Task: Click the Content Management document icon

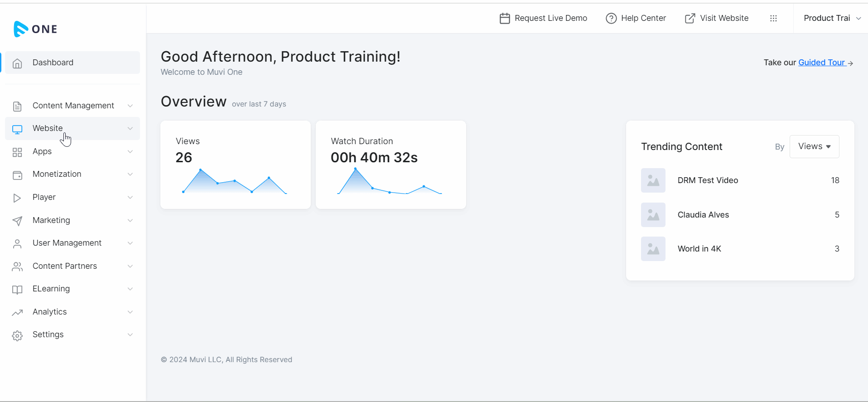Action: (x=17, y=107)
